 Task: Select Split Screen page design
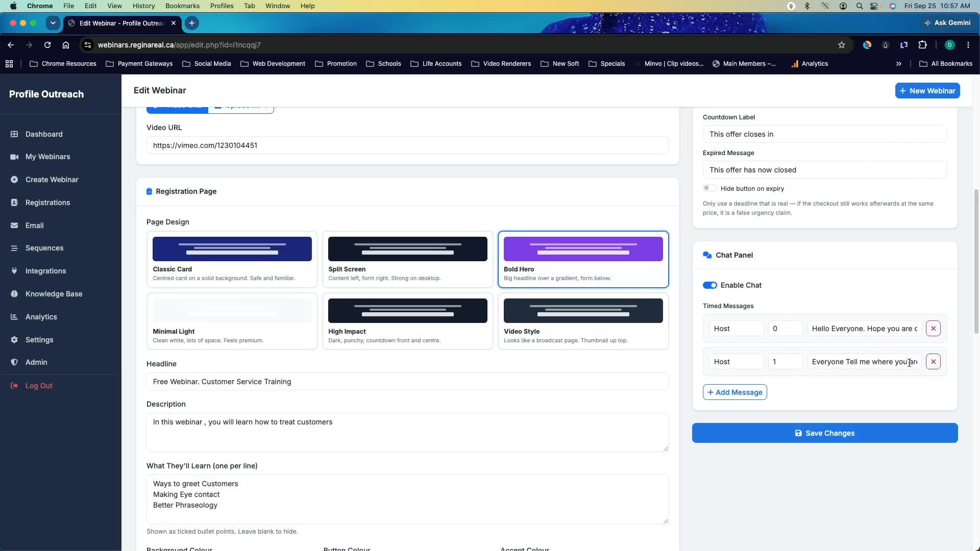tap(408, 260)
